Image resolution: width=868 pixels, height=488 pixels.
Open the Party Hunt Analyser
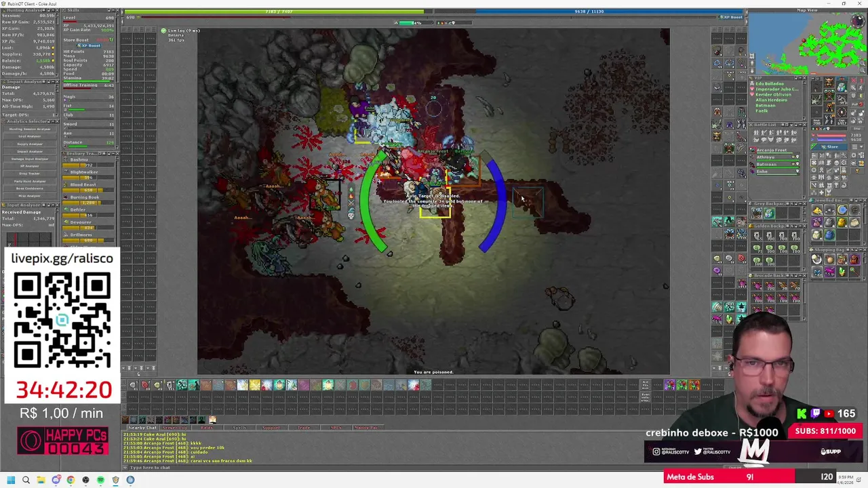point(30,181)
